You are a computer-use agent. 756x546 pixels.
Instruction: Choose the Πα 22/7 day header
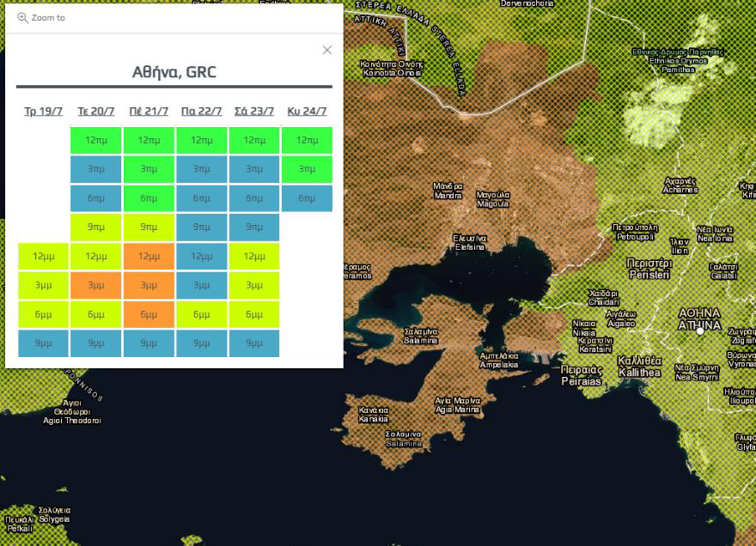(201, 112)
